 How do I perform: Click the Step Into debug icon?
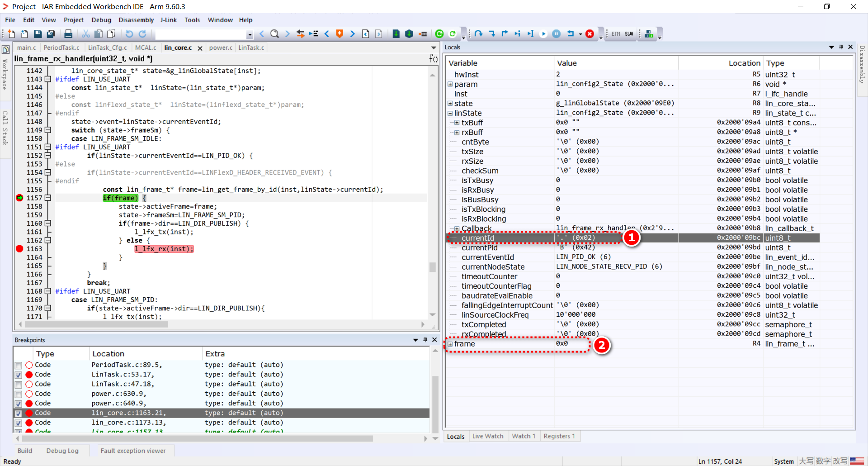tap(492, 34)
